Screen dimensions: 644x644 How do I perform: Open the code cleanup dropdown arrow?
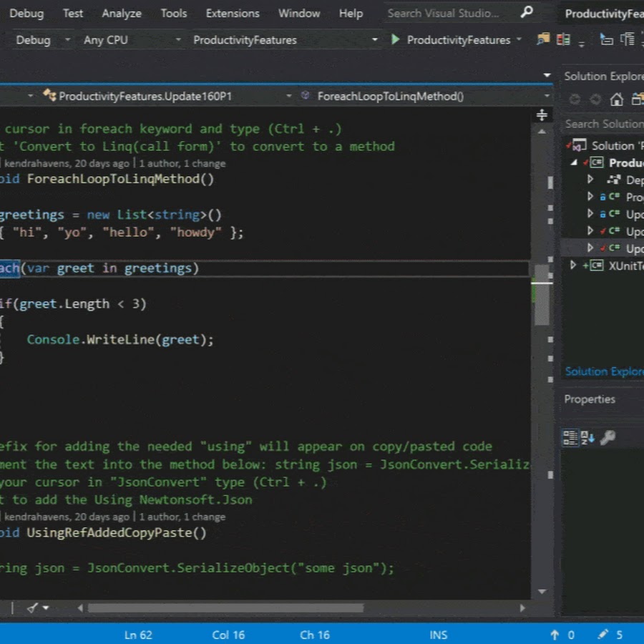46,608
